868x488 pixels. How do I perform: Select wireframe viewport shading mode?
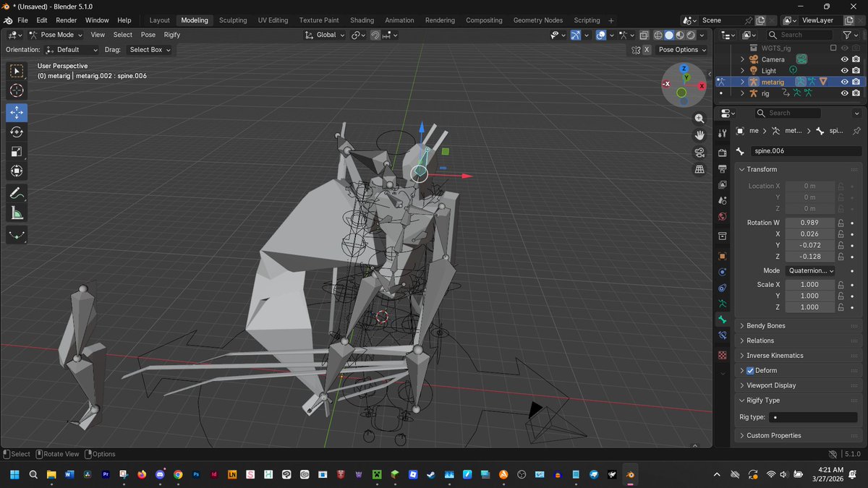click(658, 35)
